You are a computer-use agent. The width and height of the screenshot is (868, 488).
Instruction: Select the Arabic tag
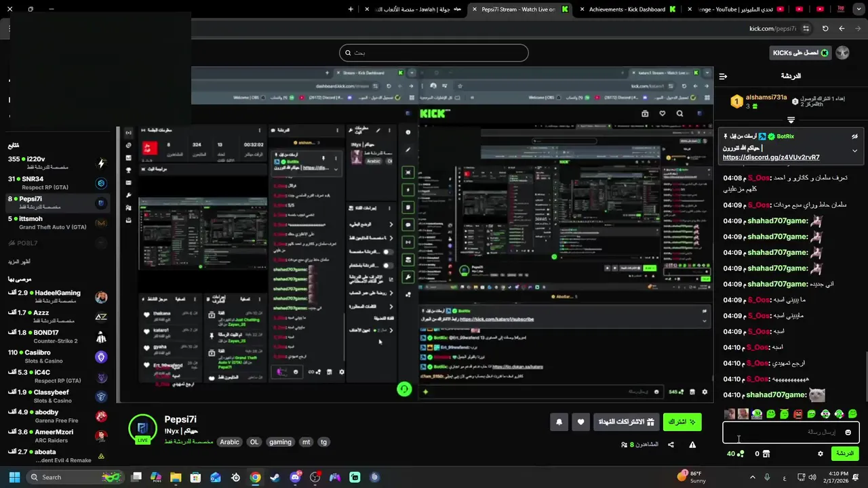click(x=229, y=442)
